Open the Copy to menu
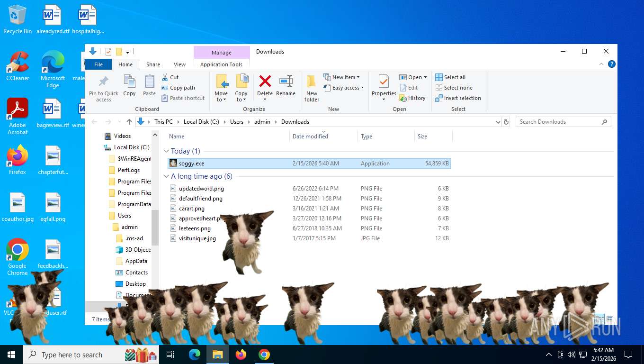This screenshot has width=644, height=364. point(241,88)
